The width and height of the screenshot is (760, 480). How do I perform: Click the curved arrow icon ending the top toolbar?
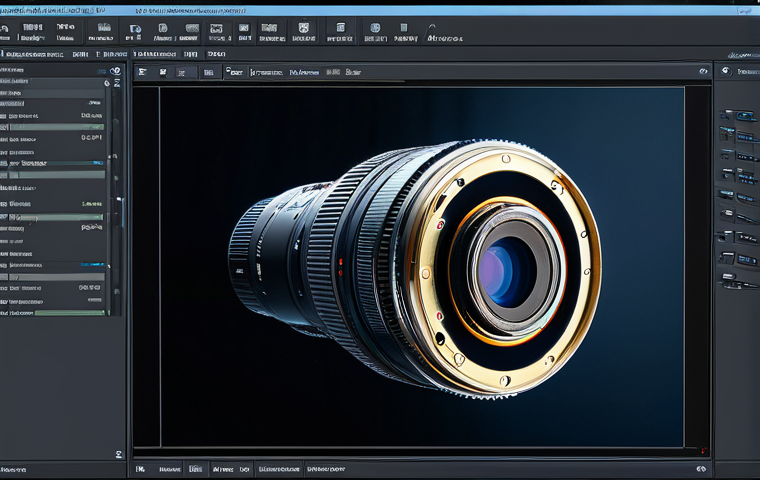click(431, 28)
